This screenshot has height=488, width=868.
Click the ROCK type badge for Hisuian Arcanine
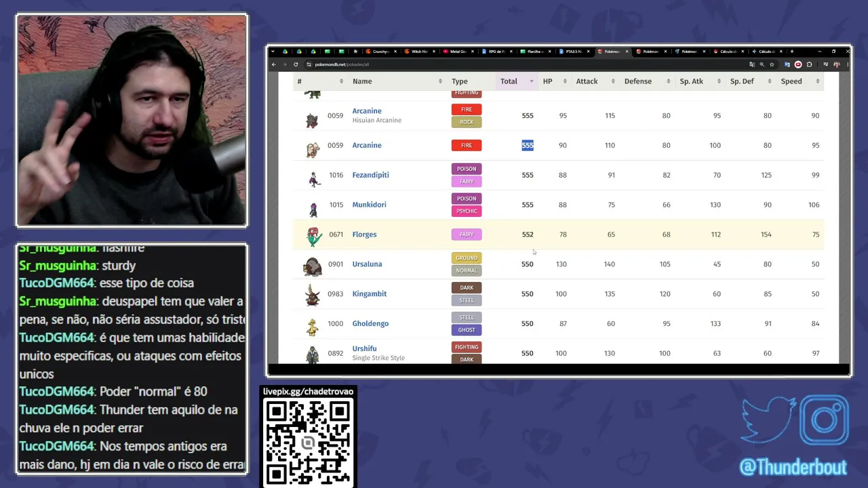point(467,122)
